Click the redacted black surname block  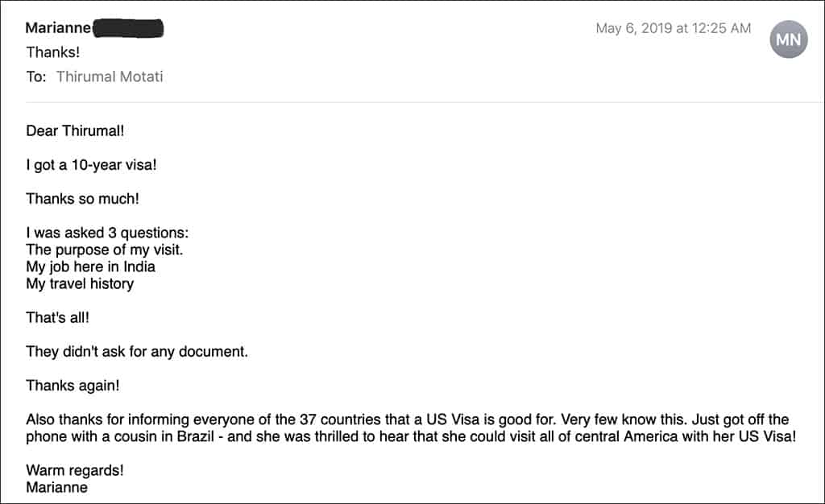point(128,28)
